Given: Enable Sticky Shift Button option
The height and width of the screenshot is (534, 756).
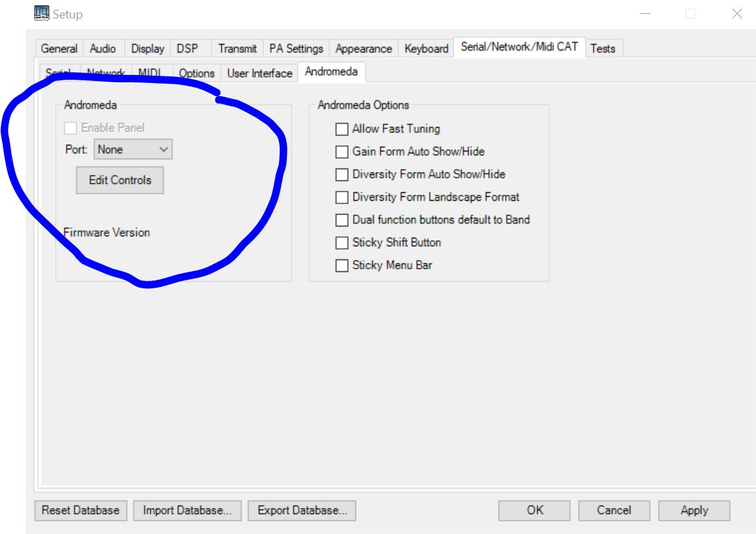Looking at the screenshot, I should [x=341, y=243].
